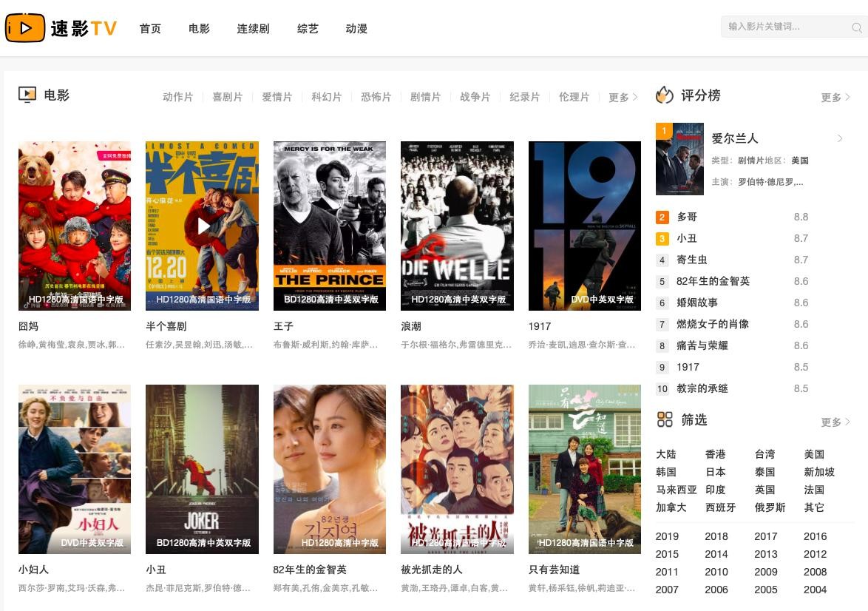This screenshot has height=611, width=868.
Task: Expand more movie genres with 更多
Action: [x=623, y=98]
